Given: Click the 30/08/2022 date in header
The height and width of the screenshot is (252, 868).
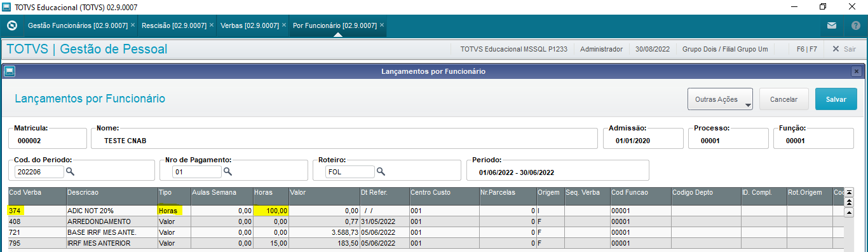Looking at the screenshot, I should click(653, 49).
